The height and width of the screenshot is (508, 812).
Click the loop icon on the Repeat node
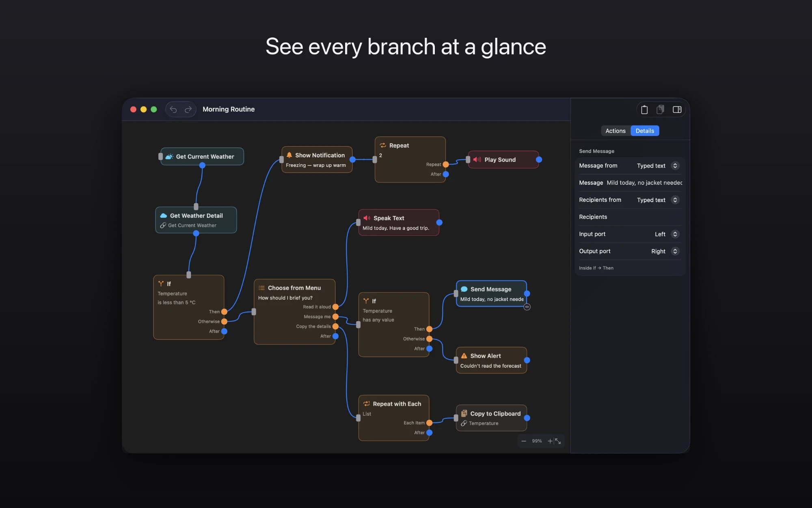tap(383, 145)
